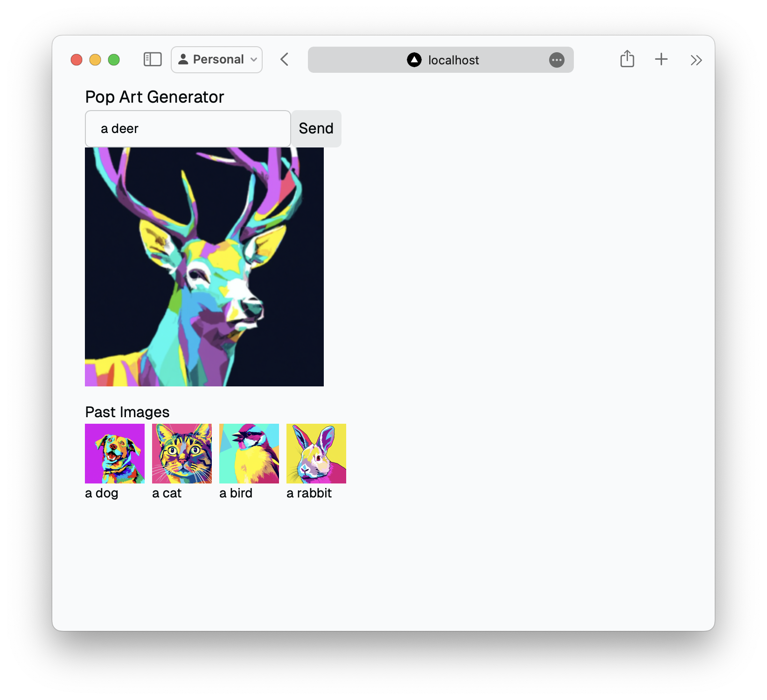Image resolution: width=767 pixels, height=700 pixels.
Task: Select the 'a rabbit' past image thumbnail
Action: (x=316, y=453)
